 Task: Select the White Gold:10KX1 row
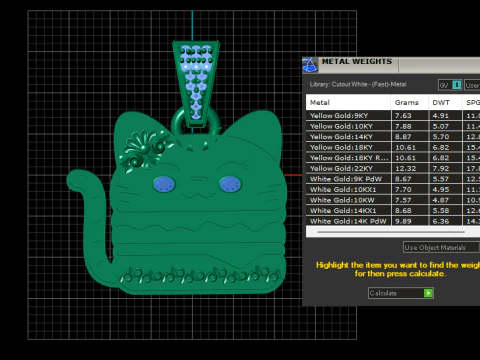393,189
